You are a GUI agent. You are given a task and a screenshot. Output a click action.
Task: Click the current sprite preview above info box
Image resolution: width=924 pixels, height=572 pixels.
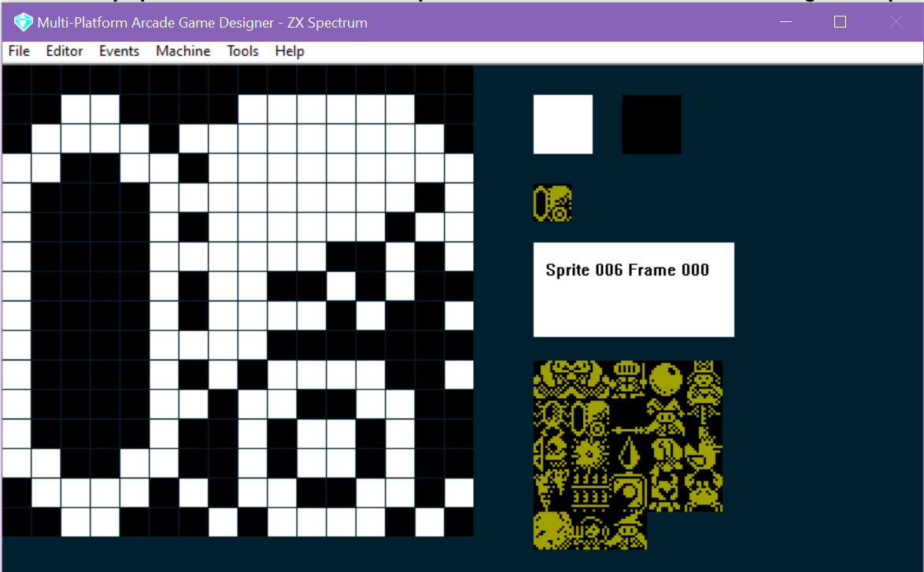(553, 203)
